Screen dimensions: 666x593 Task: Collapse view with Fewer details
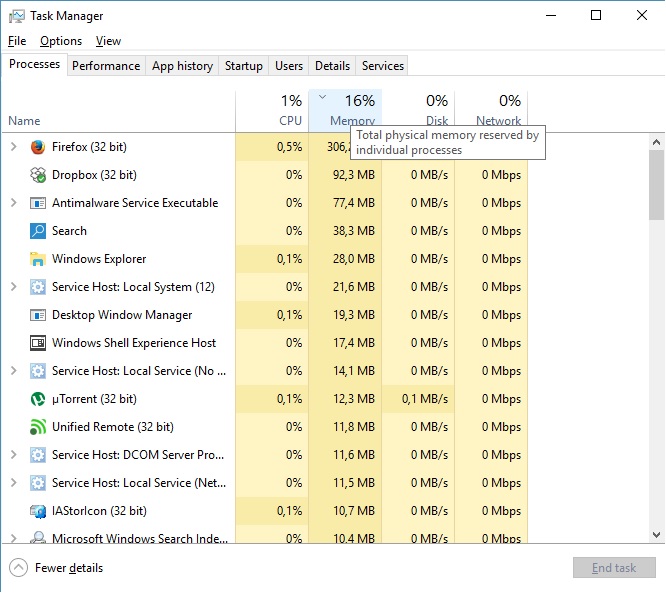[x=57, y=568]
